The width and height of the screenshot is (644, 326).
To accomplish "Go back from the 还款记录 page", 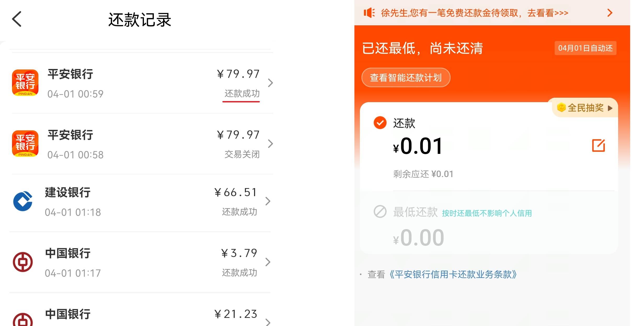I will click(17, 19).
